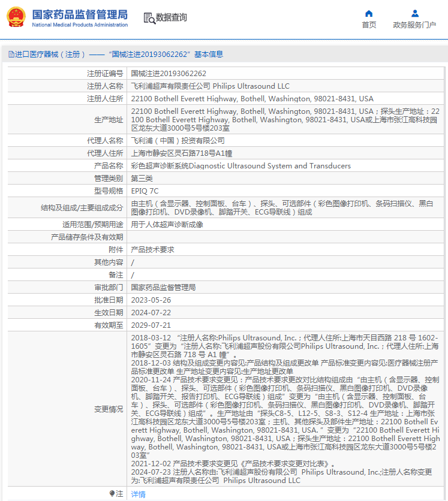Viewport: 448px width, 501px height.
Task: Click National Medical Products Administration subtitle
Action: click(80, 25)
